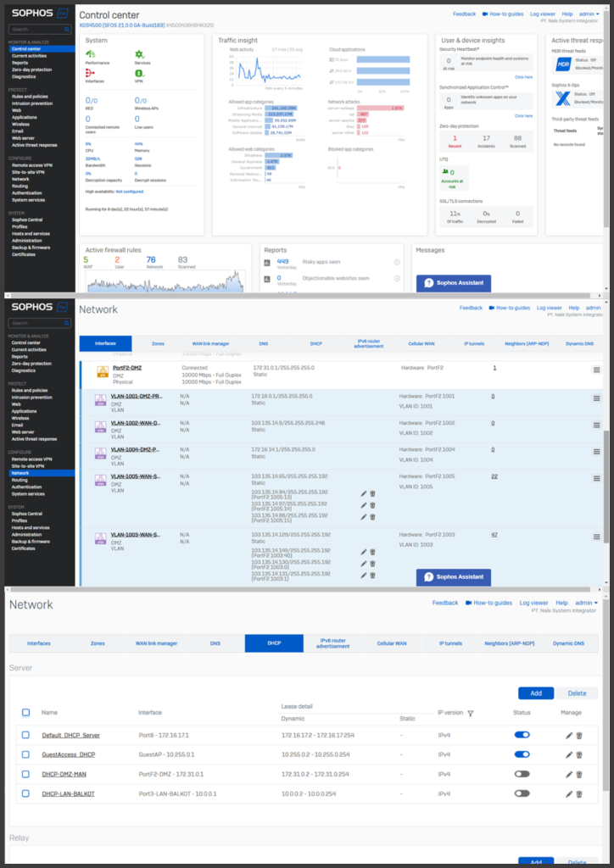Open the admin dropdown on DHCP page
614x868 pixels.
[x=587, y=603]
